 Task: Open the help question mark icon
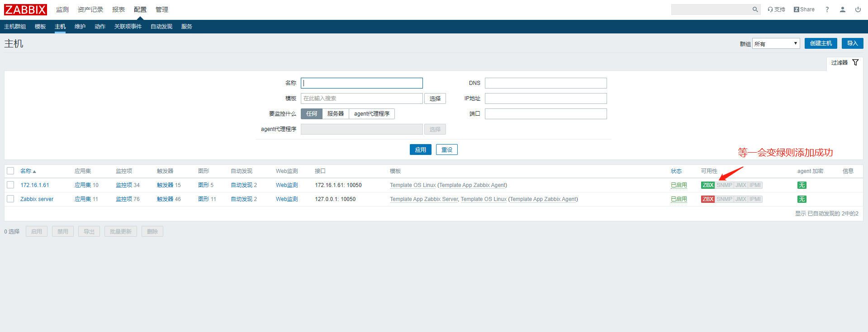[x=827, y=9]
